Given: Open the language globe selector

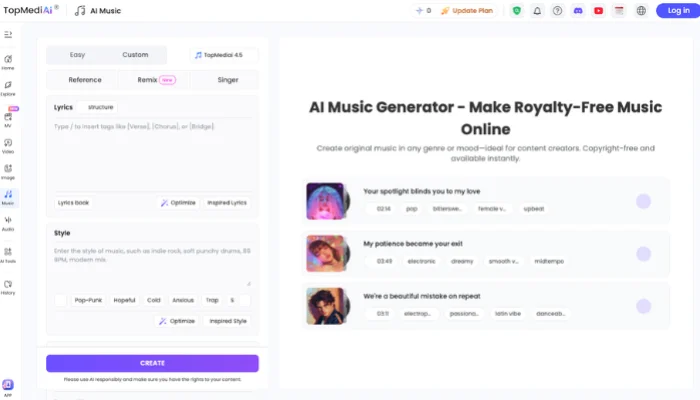Looking at the screenshot, I should pyautogui.click(x=640, y=11).
